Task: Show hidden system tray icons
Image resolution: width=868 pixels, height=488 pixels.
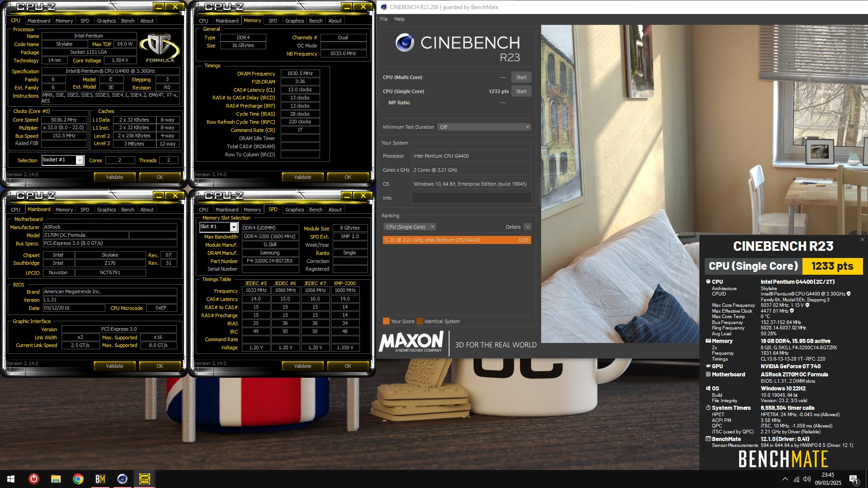Action: (785, 479)
